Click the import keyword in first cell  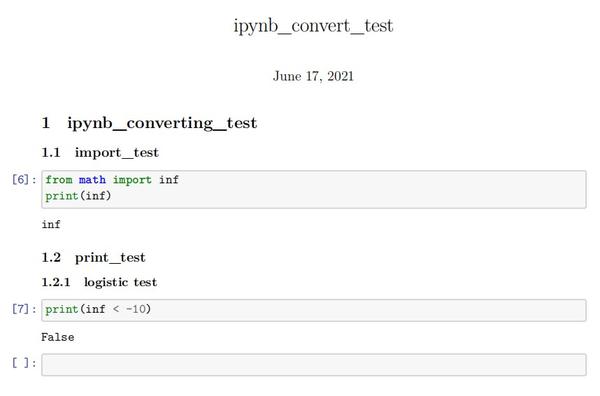click(132, 180)
